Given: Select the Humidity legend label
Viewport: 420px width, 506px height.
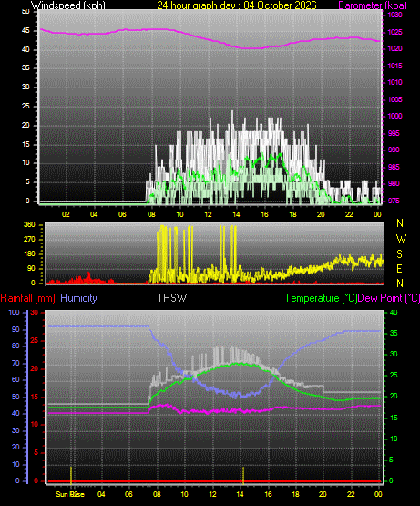Looking at the screenshot, I should 78,298.
